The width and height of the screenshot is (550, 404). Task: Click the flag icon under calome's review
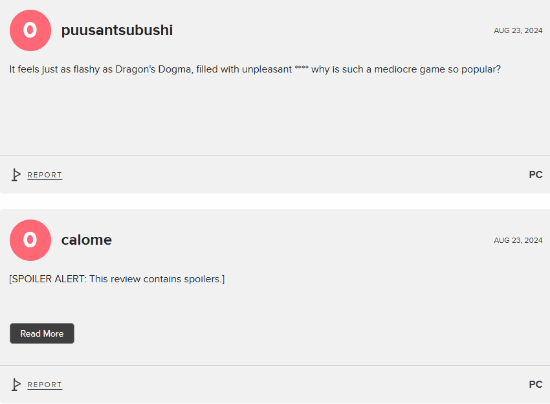click(x=16, y=384)
